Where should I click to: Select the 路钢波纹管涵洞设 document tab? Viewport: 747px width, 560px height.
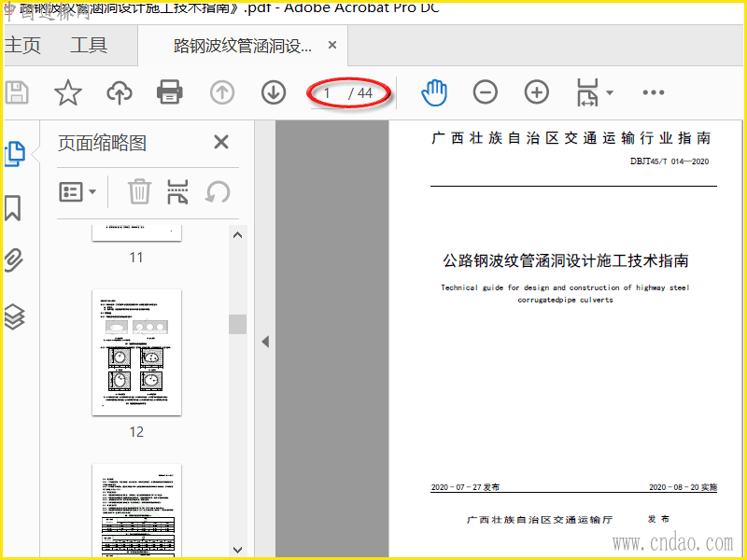coord(243,46)
